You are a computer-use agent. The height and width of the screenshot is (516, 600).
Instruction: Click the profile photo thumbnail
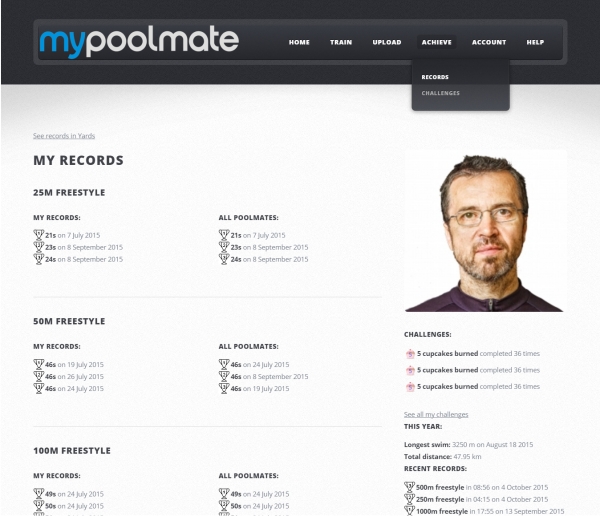pyautogui.click(x=484, y=231)
